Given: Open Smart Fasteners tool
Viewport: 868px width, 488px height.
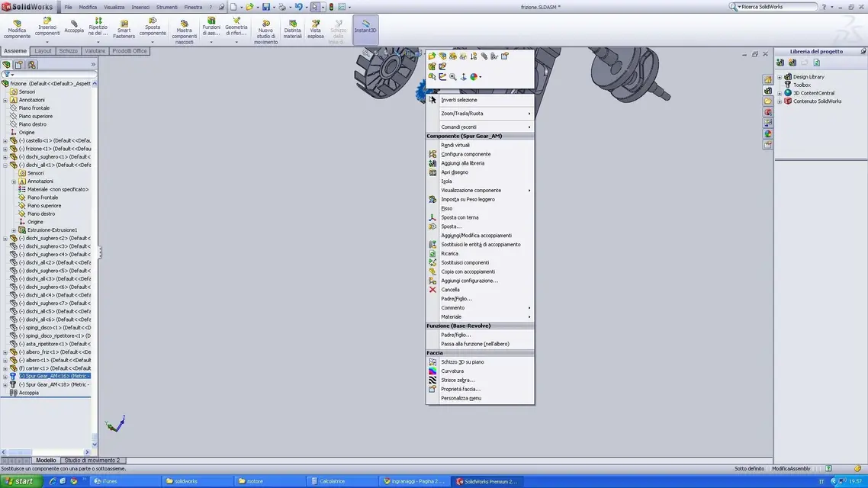Looking at the screenshot, I should tap(124, 29).
